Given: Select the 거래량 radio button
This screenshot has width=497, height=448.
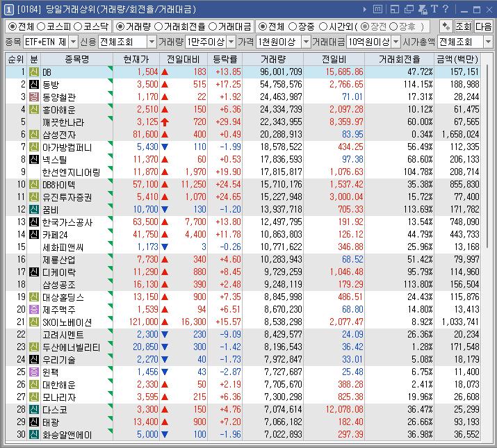Looking at the screenshot, I should 120,26.
